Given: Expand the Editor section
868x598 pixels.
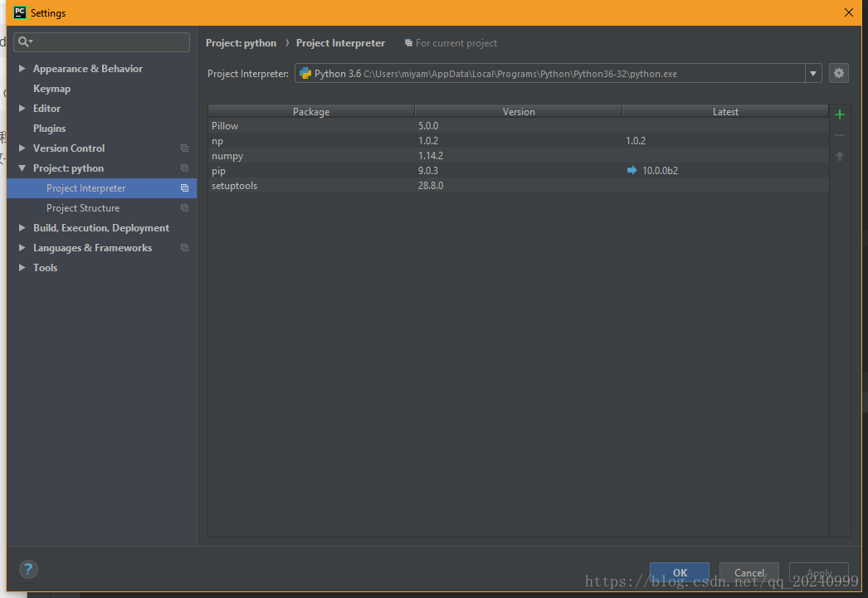Looking at the screenshot, I should pos(22,109).
